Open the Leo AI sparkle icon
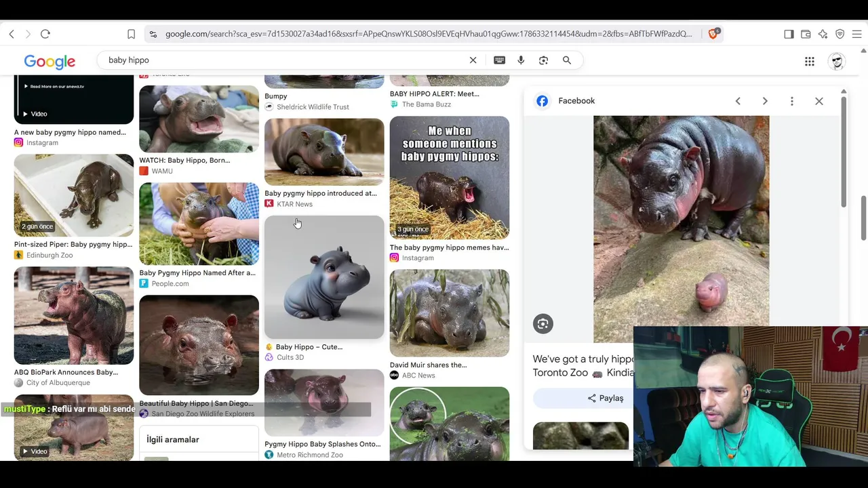 [x=823, y=34]
